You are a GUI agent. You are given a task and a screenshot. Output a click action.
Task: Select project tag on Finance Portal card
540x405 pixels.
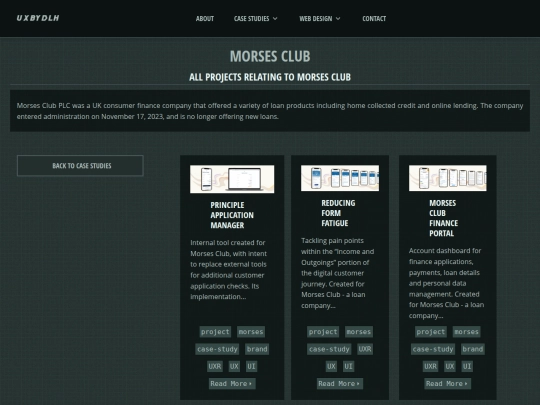(431, 332)
